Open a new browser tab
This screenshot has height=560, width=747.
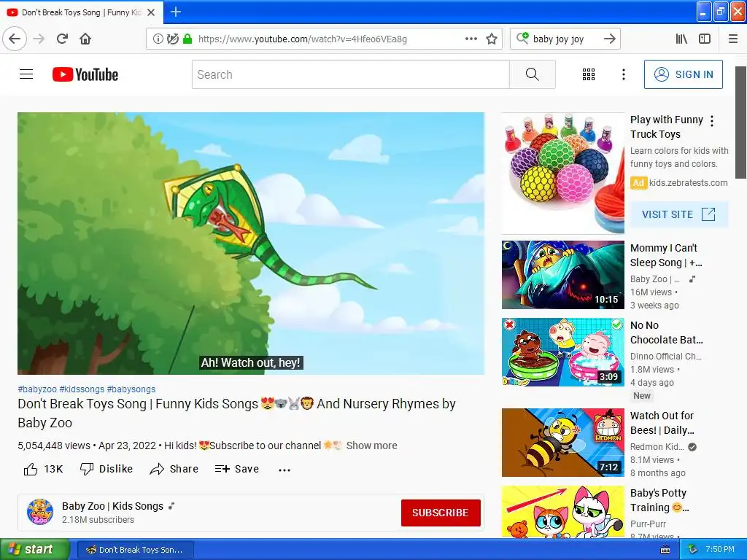[175, 12]
